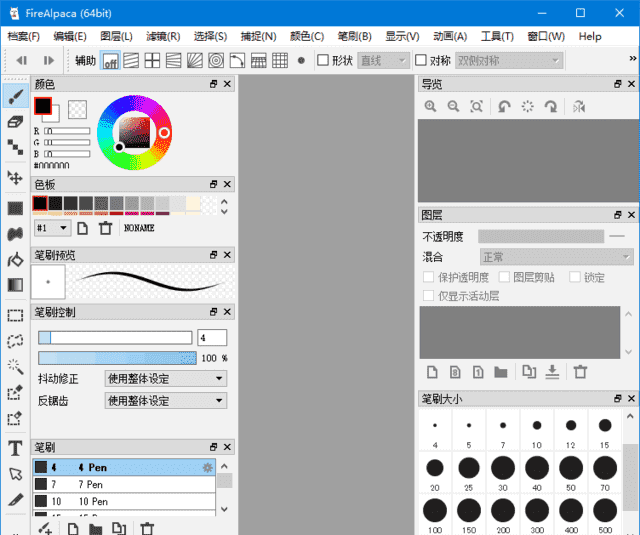Open the 直线 shape dropdown
Viewport: 640px width, 535px height.
click(383, 60)
